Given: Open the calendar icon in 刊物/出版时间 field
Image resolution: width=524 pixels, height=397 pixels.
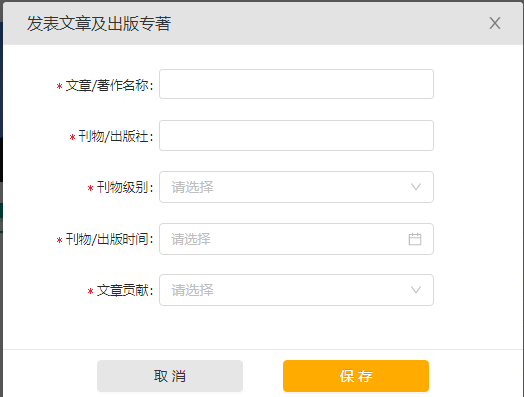Looking at the screenshot, I should click(415, 239).
